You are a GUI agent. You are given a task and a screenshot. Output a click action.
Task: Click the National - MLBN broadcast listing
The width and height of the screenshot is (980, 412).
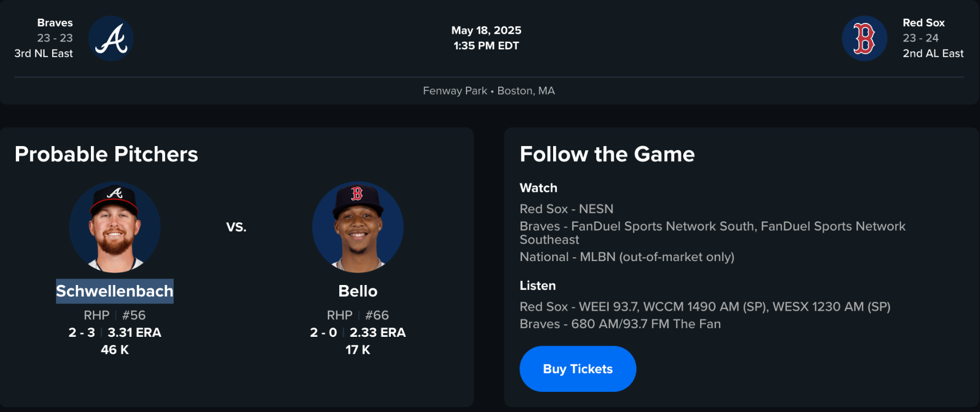[x=627, y=257]
